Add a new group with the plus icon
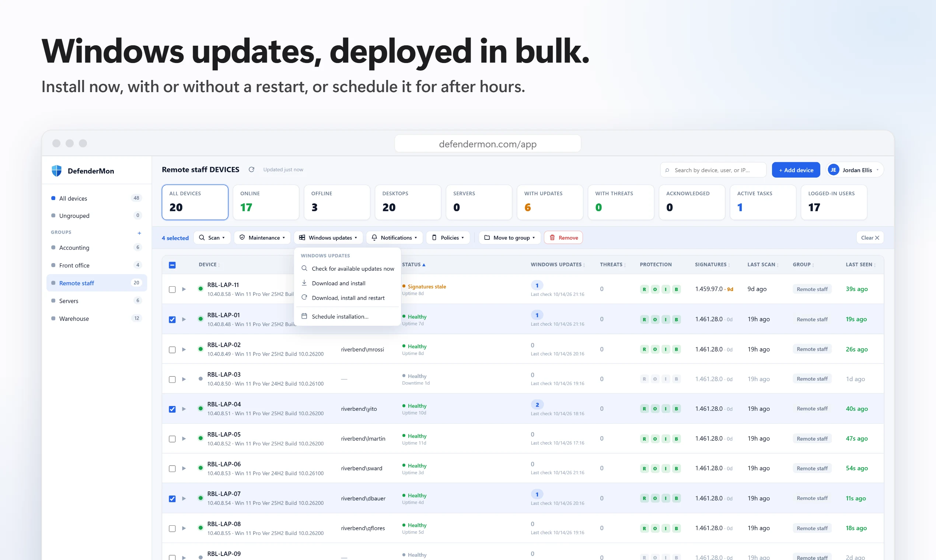The image size is (936, 560). coord(139,233)
